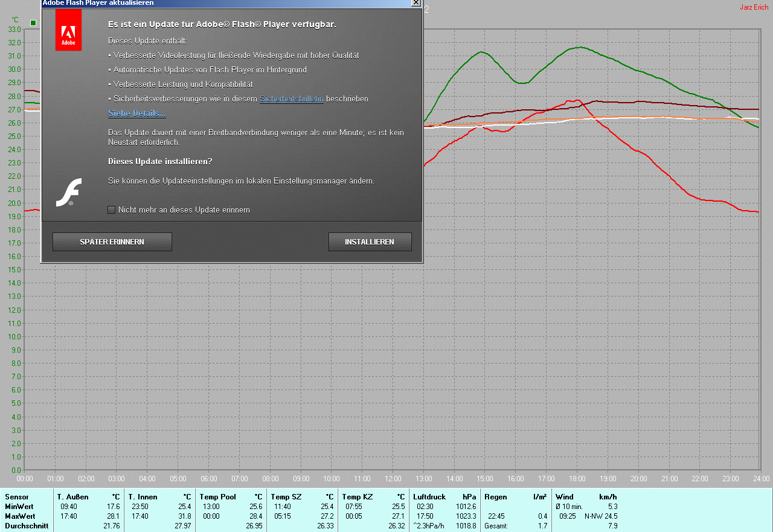Click the green legend square near °C
Image resolution: width=773 pixels, height=532 pixels.
point(33,23)
